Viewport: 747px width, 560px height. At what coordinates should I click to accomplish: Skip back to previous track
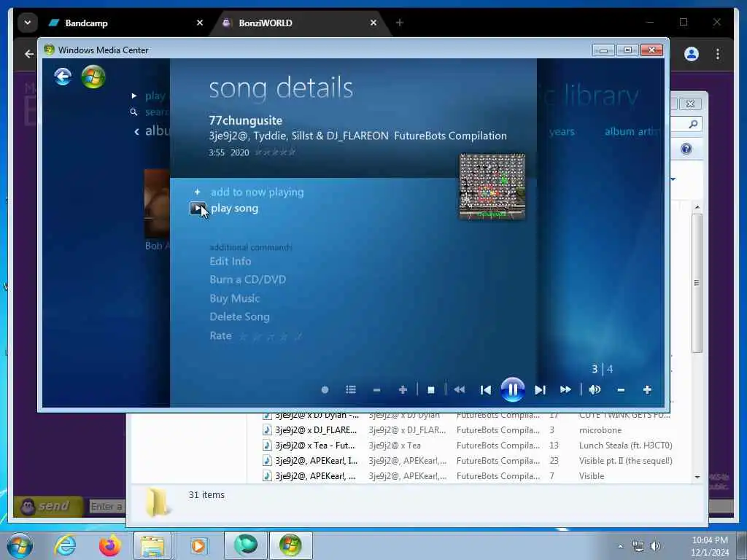coord(486,390)
